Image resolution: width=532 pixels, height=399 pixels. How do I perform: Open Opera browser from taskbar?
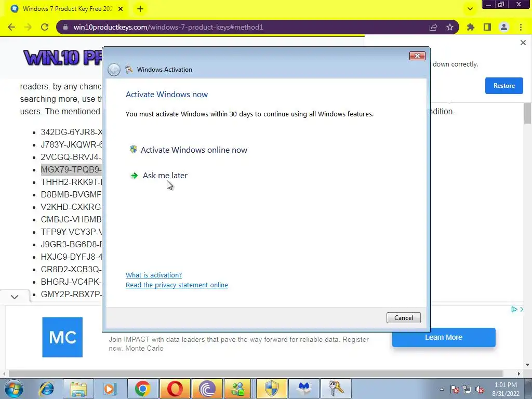[175, 389]
